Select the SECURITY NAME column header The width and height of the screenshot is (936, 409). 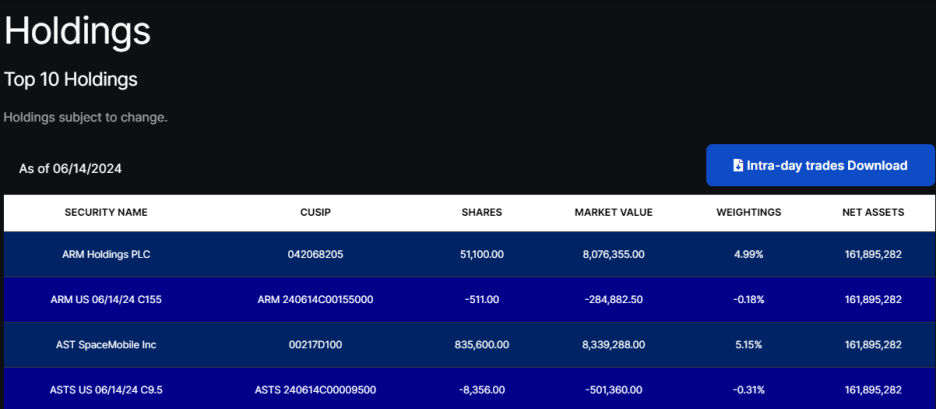[106, 212]
